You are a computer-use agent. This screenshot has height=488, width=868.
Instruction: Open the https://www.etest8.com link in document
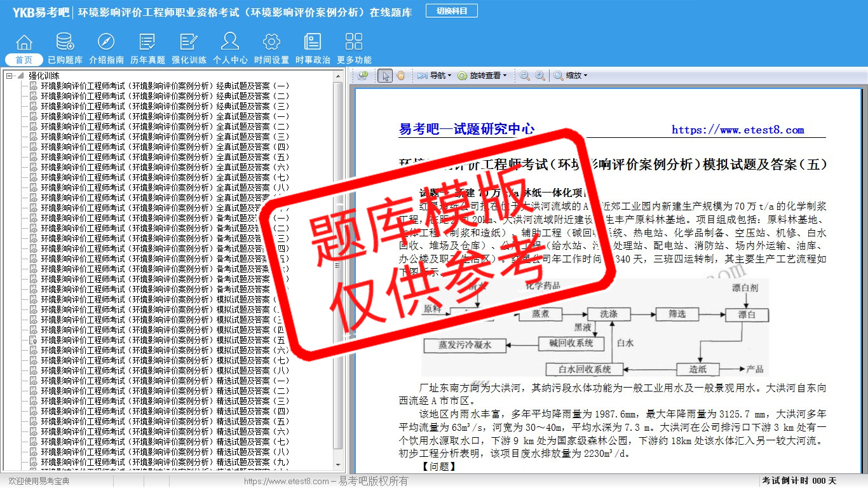738,130
